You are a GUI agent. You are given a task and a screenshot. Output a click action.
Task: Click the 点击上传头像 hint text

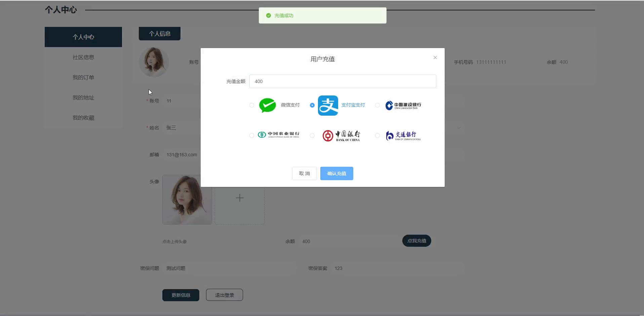[174, 242]
